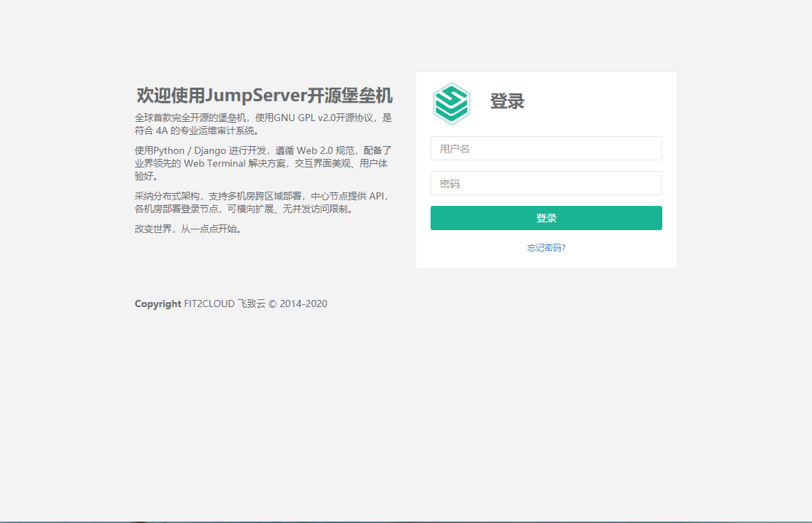Activate the password entry box
Image resolution: width=812 pixels, height=523 pixels.
tap(545, 183)
